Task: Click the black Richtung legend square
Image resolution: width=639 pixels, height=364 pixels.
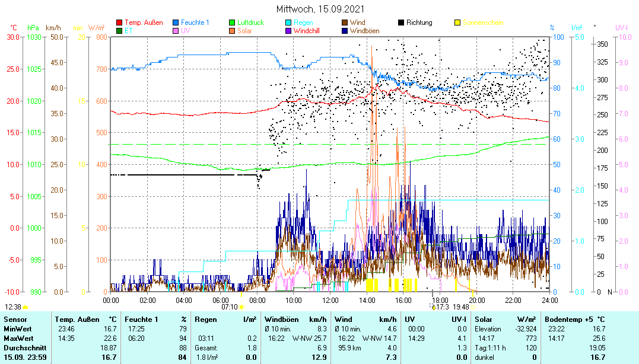Action: 401,23
